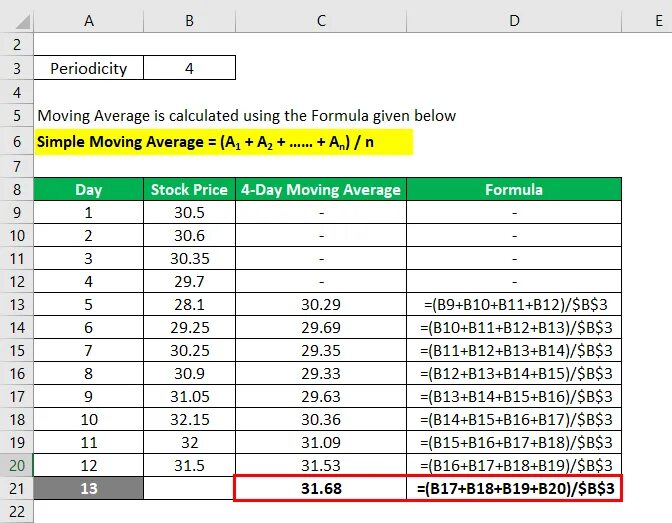Select row 8 header
The width and height of the screenshot is (672, 523).
tap(17, 189)
